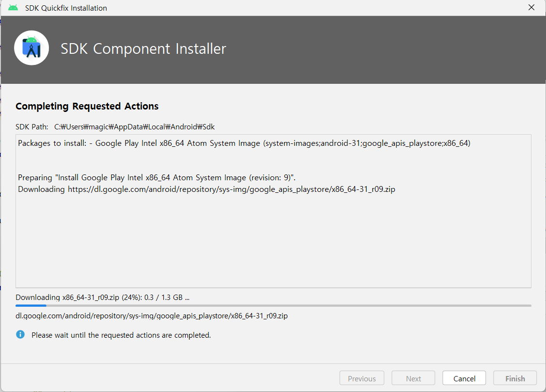Click the dl.google.com URL under progress bar
The height and width of the screenshot is (392, 546).
point(152,316)
